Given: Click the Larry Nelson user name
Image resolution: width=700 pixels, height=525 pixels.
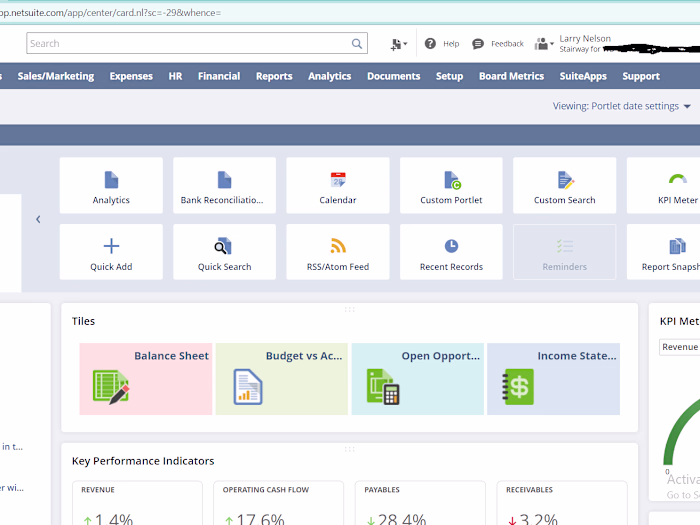Looking at the screenshot, I should pos(585,38).
